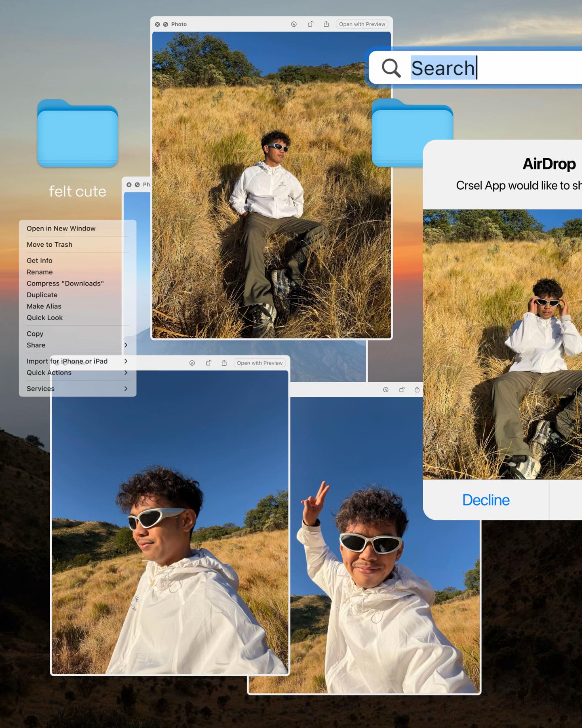The height and width of the screenshot is (728, 582).
Task: Click the Rotate icon in top Photo window
Action: coord(310,24)
